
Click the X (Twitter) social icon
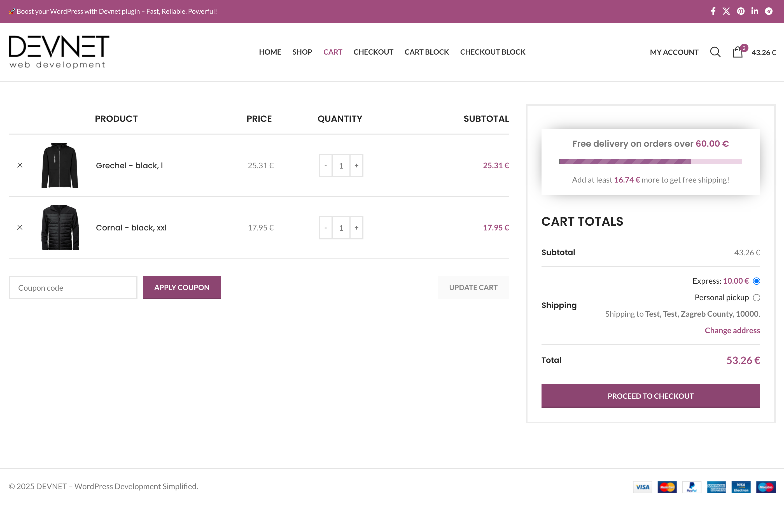[726, 11]
